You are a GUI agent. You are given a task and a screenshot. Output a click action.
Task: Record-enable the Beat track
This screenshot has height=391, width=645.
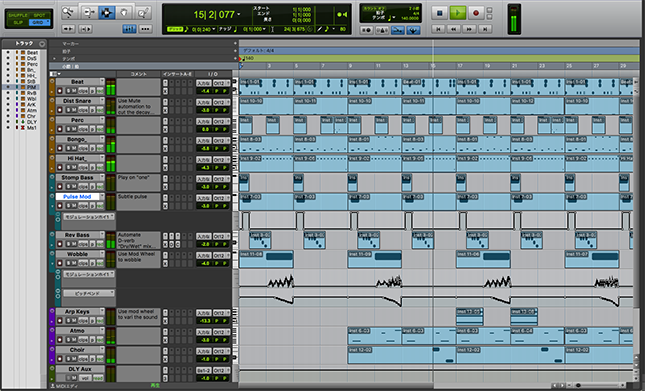[x=60, y=91]
